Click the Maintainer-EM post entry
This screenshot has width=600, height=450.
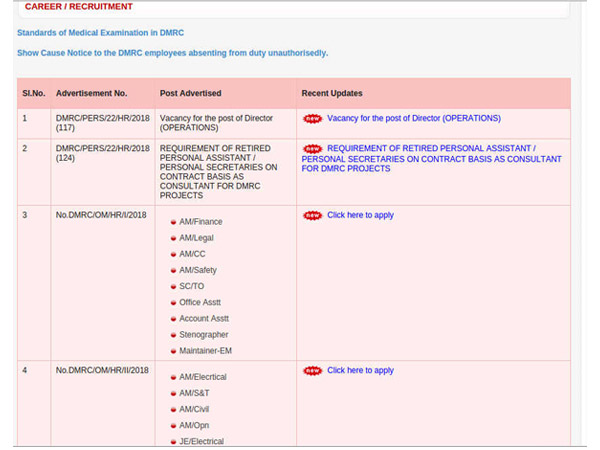205,351
